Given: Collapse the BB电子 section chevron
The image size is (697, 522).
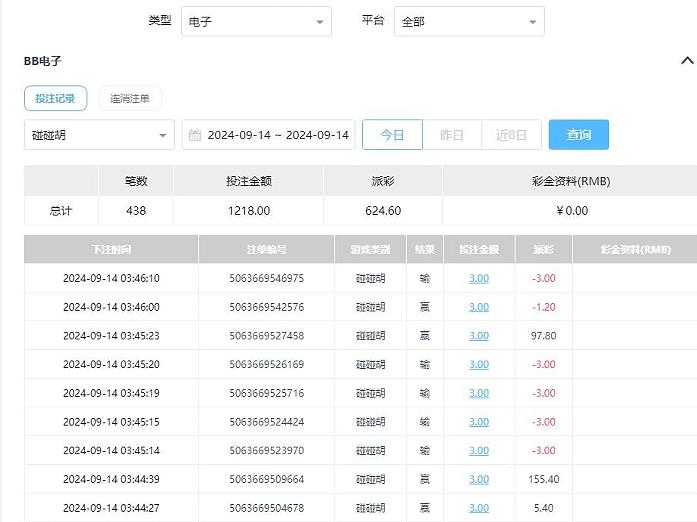Looking at the screenshot, I should point(687,61).
